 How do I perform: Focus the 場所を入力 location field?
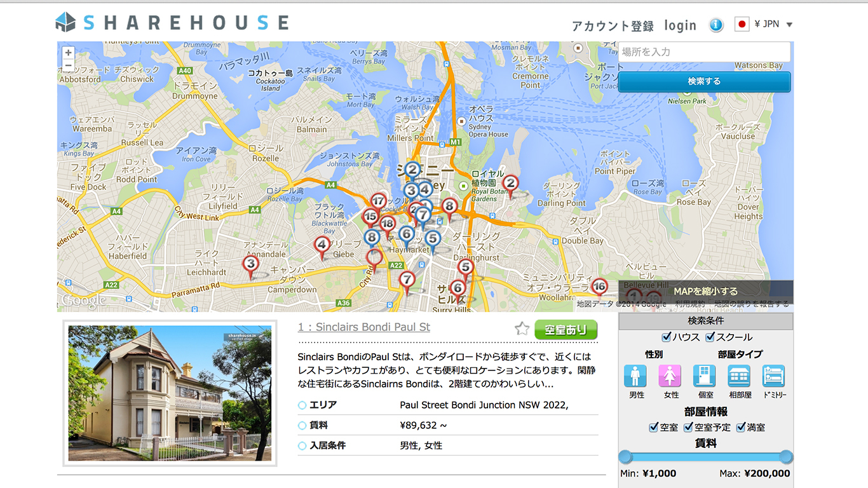point(704,51)
